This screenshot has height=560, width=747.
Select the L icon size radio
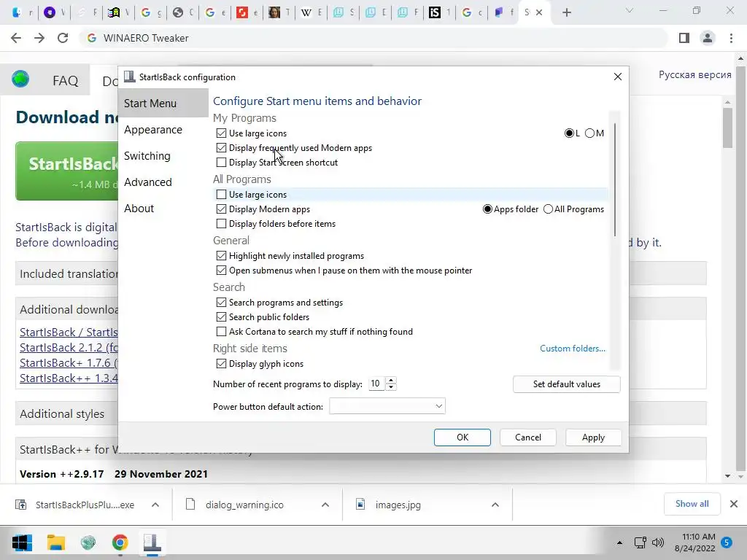(569, 133)
